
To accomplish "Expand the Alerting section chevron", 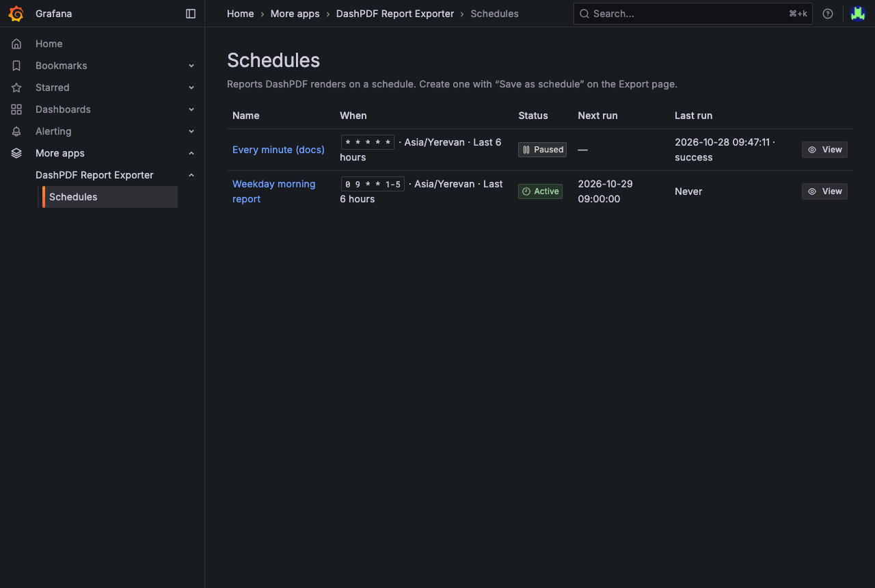I will 191,131.
